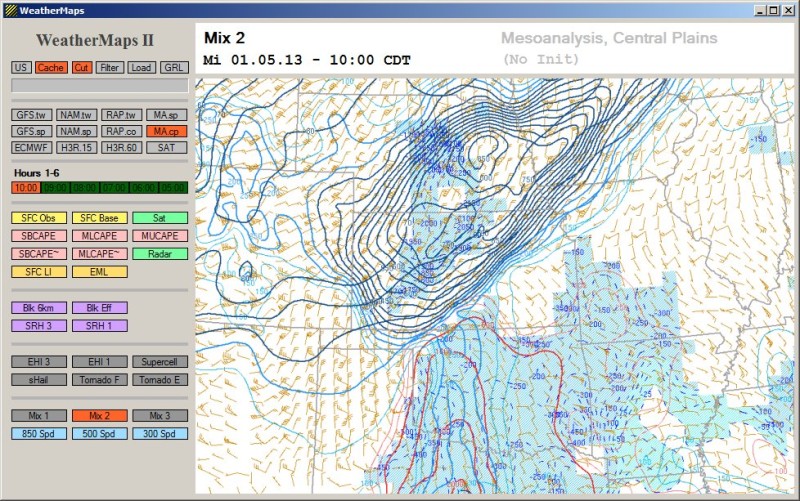Show the SFC Obs layer

[x=39, y=218]
